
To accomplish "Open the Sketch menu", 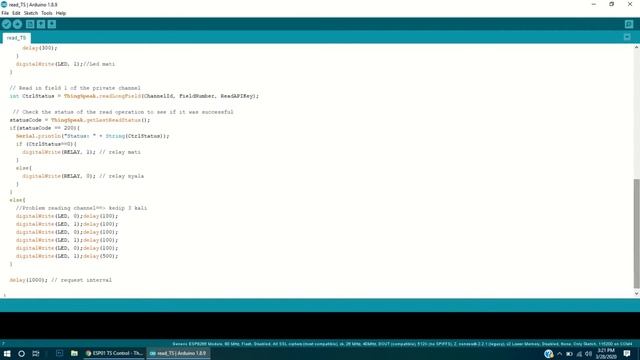I will 31,13.
